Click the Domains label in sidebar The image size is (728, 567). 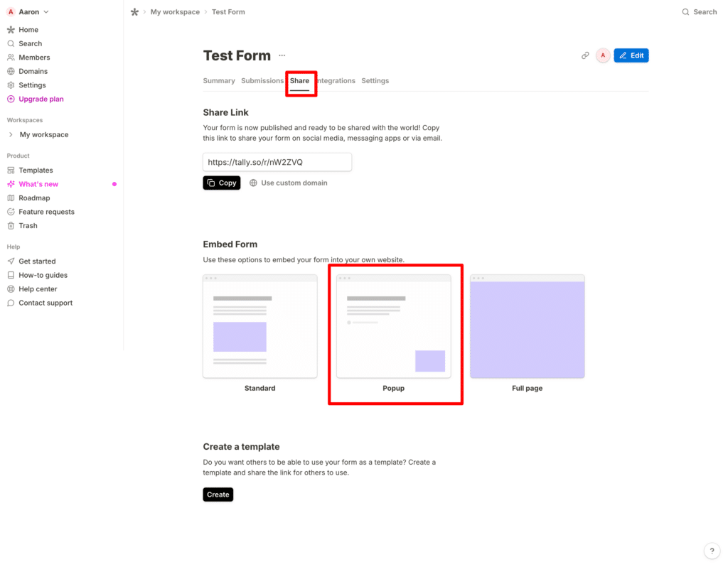coord(33,72)
